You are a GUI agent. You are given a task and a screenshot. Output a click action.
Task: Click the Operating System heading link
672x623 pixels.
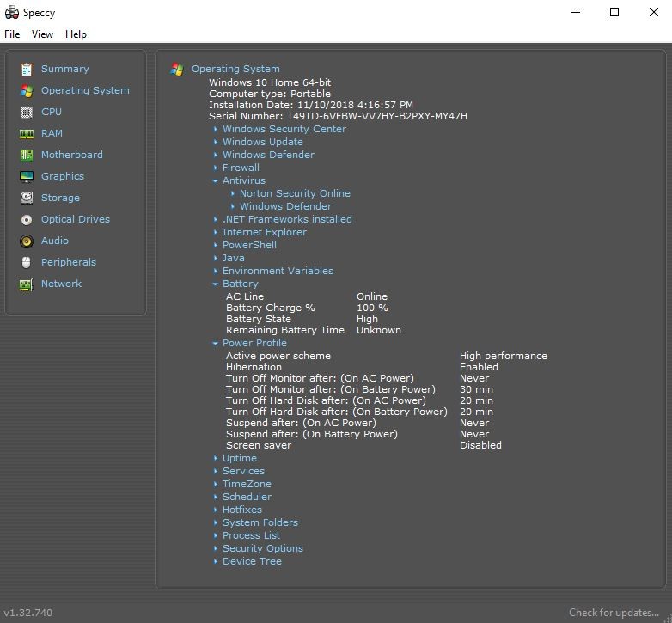click(235, 69)
